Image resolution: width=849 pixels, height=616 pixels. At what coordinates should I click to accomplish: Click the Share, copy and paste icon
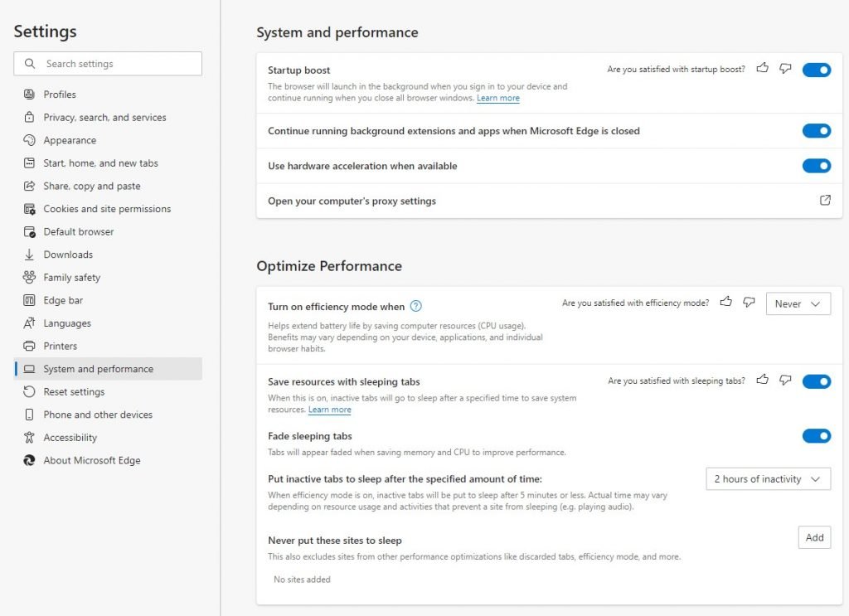click(29, 186)
